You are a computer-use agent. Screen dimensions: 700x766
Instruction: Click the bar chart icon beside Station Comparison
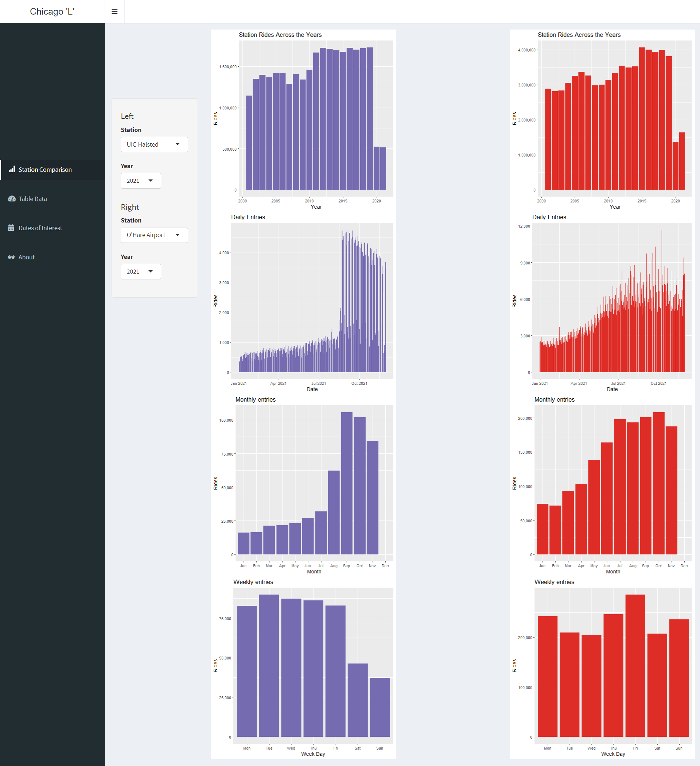12,170
